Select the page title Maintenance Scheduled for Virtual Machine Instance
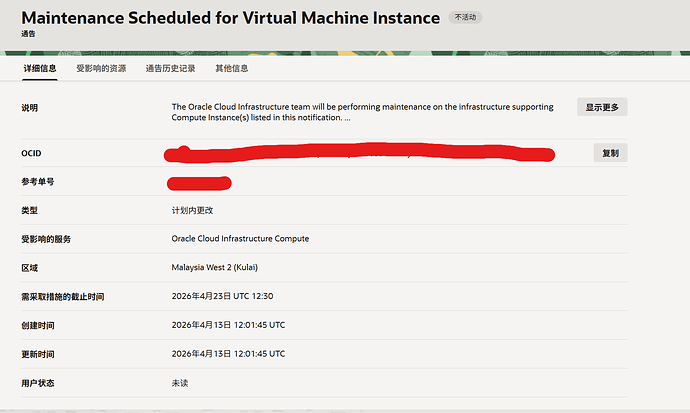 [x=231, y=18]
